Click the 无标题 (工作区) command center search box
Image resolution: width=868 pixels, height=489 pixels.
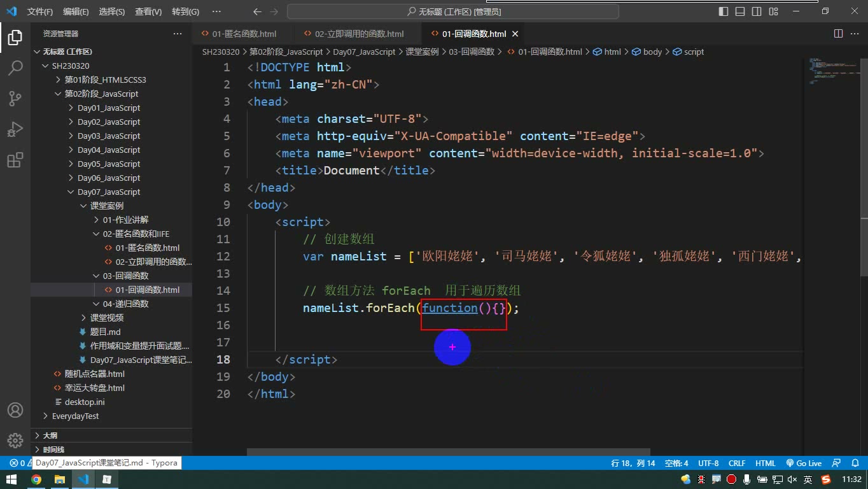[453, 11]
